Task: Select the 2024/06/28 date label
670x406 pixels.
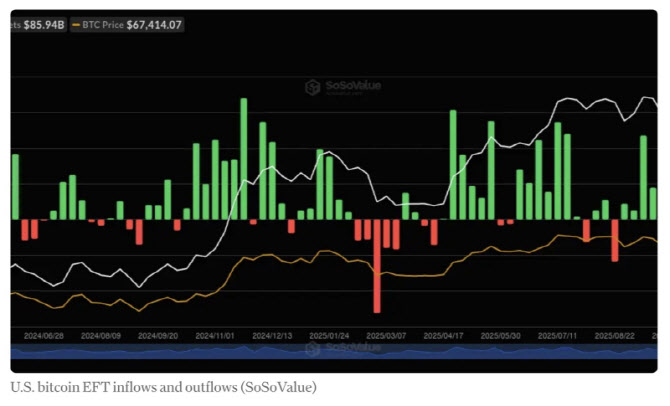Action: 44,336
